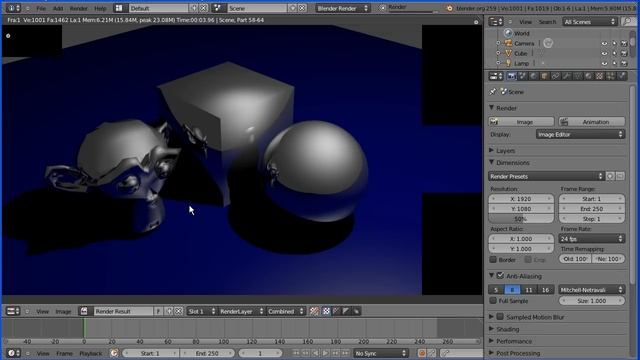Open the 24 fps frame rate dropdown

click(591, 239)
